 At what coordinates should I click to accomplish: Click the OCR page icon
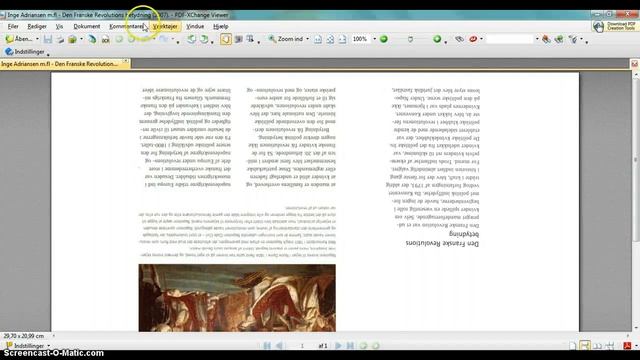(x=105, y=39)
